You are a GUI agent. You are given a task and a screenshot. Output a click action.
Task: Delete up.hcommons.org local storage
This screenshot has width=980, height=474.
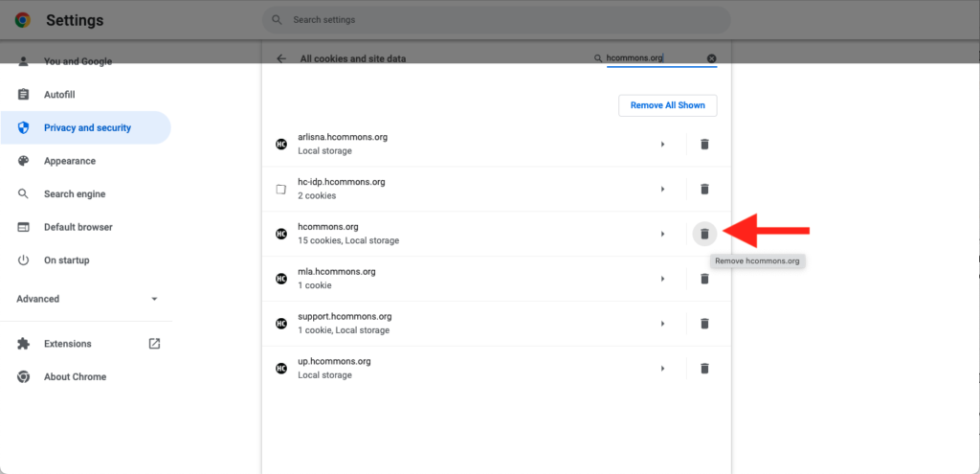[x=704, y=369]
